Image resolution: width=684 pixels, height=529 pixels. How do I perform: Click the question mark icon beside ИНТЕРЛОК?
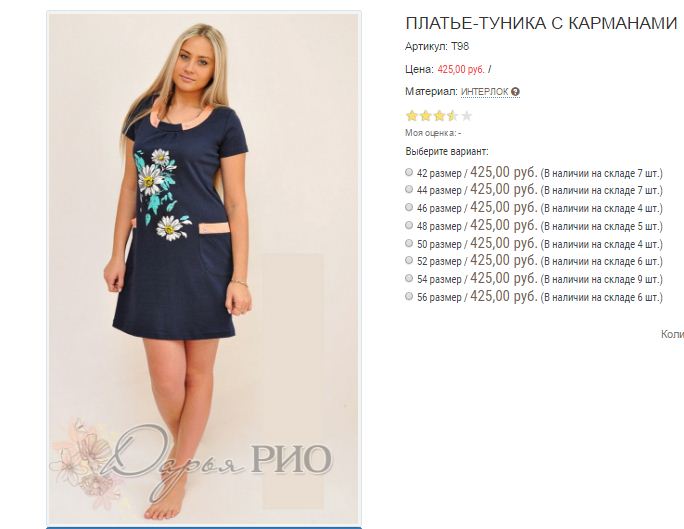[x=515, y=92]
